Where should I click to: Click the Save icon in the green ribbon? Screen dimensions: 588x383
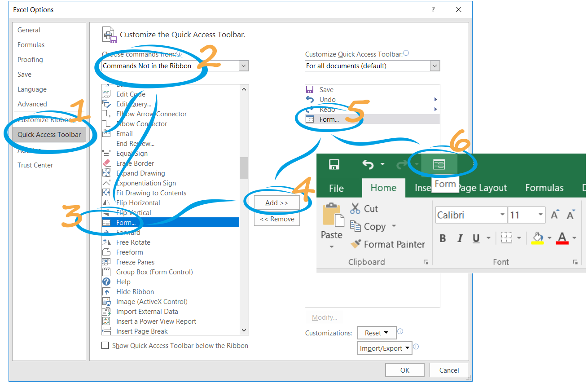pyautogui.click(x=334, y=164)
